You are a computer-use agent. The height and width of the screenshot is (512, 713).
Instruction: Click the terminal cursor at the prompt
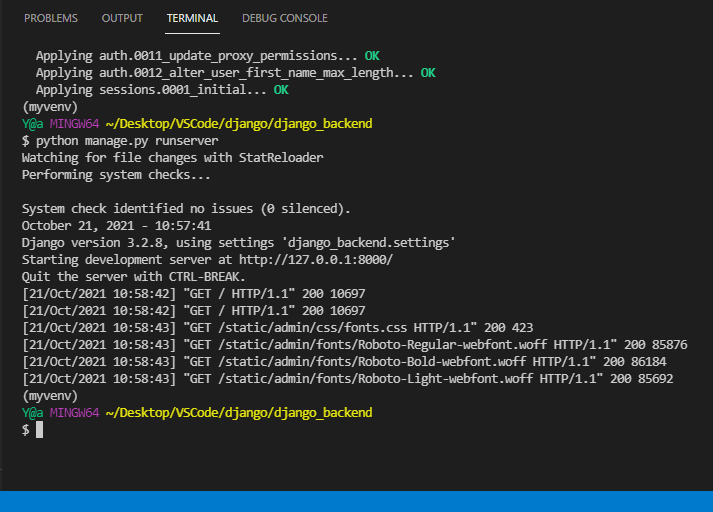[40, 430]
